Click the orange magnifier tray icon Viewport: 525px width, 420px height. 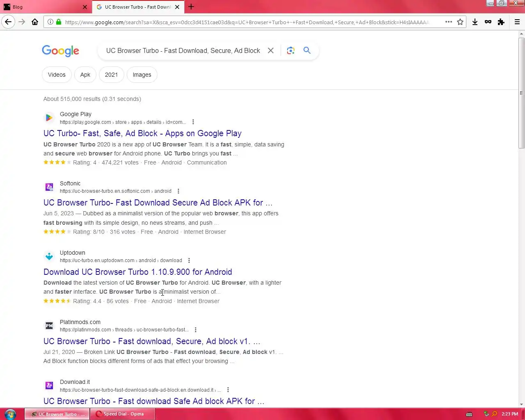(494, 414)
